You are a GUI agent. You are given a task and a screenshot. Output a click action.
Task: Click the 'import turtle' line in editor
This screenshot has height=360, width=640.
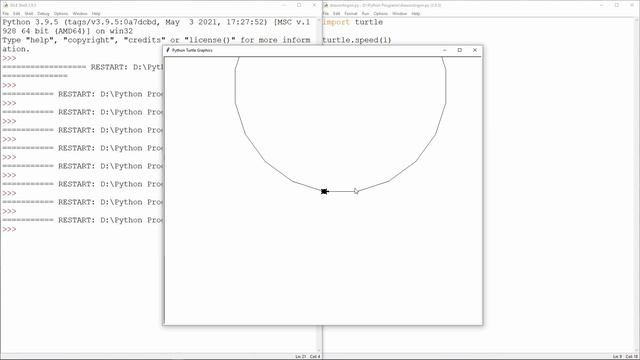coord(353,22)
